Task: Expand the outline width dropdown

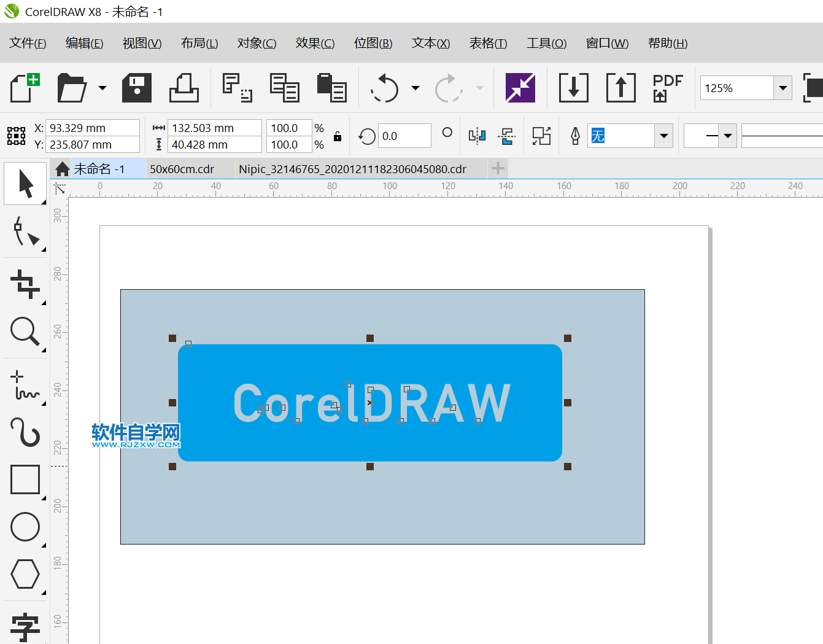Action: 663,136
